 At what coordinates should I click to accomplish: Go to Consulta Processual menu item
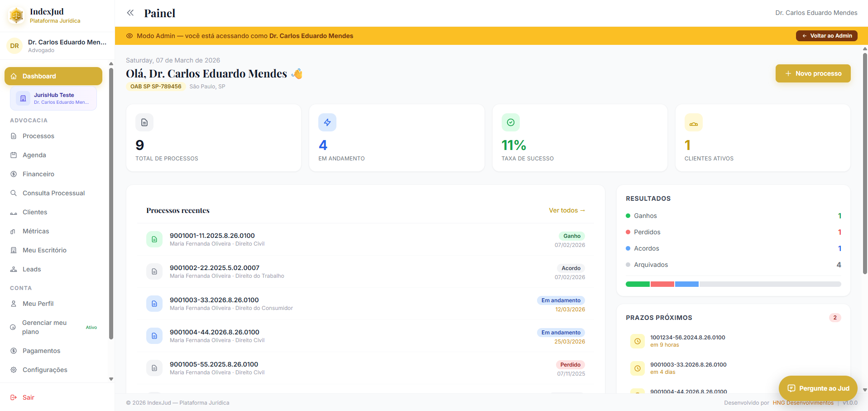(x=53, y=193)
